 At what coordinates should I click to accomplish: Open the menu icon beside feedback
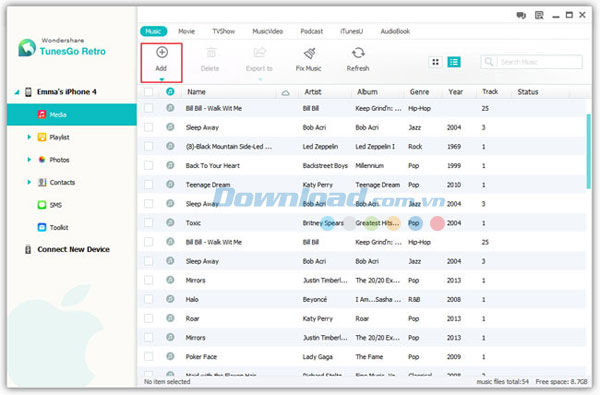539,15
